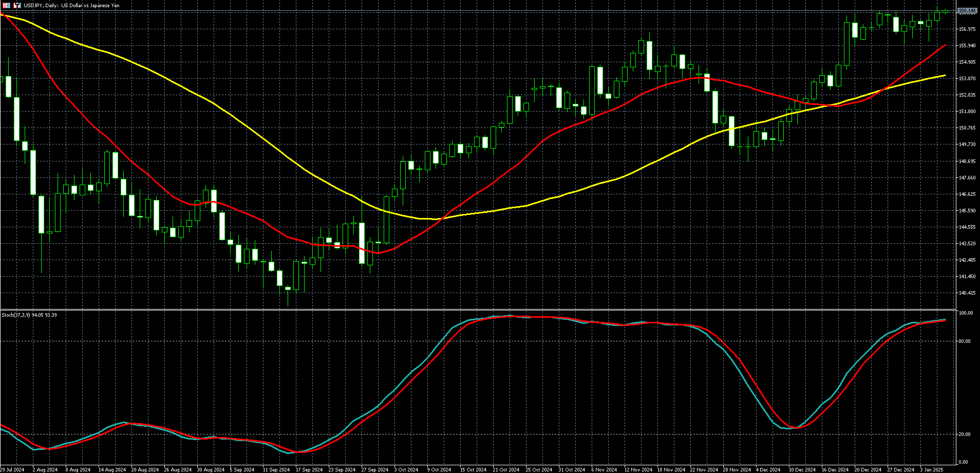This screenshot has width=980, height=473.
Task: Click the 20.00 stochastic level label
Action: [965, 434]
